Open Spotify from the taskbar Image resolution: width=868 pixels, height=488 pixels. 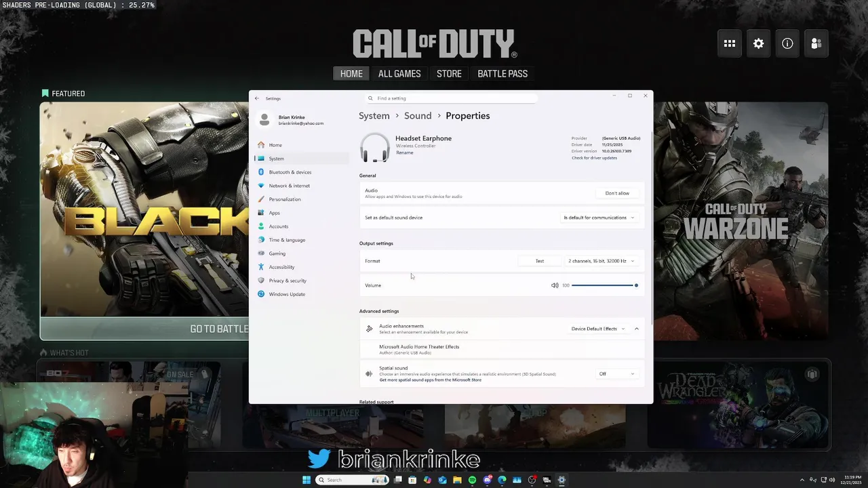click(472, 480)
